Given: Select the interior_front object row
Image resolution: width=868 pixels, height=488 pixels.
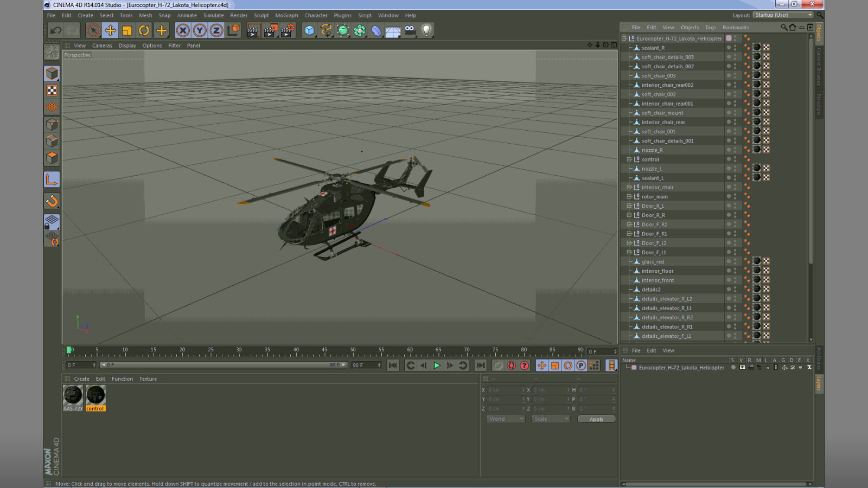Looking at the screenshot, I should (x=673, y=280).
